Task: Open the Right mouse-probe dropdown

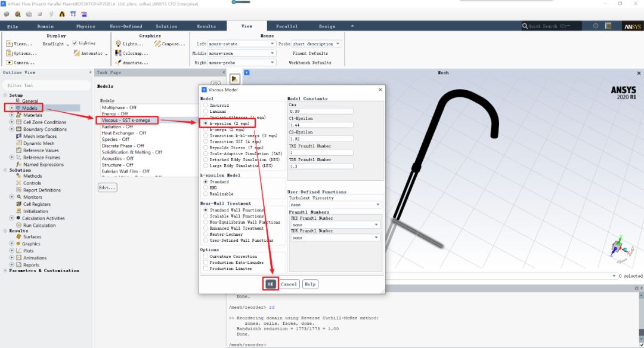Action: [241, 63]
